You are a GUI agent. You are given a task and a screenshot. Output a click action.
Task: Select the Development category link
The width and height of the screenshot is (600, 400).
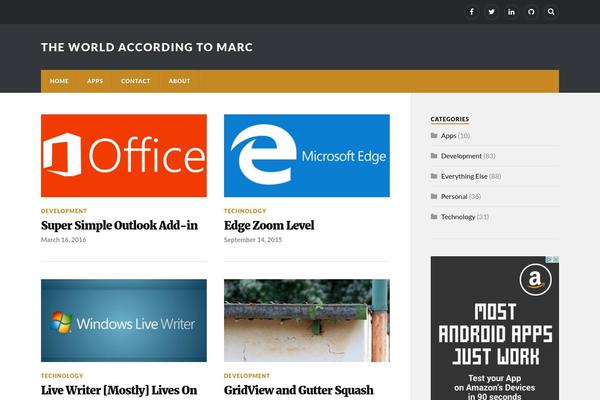[461, 156]
